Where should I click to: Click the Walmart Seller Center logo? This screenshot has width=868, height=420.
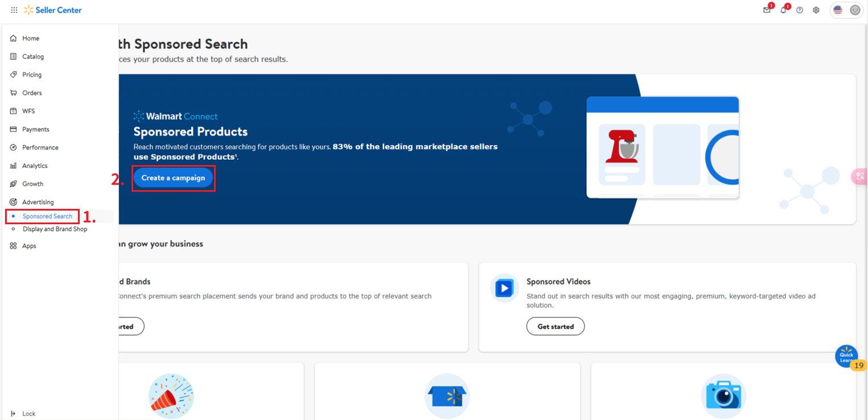click(53, 10)
